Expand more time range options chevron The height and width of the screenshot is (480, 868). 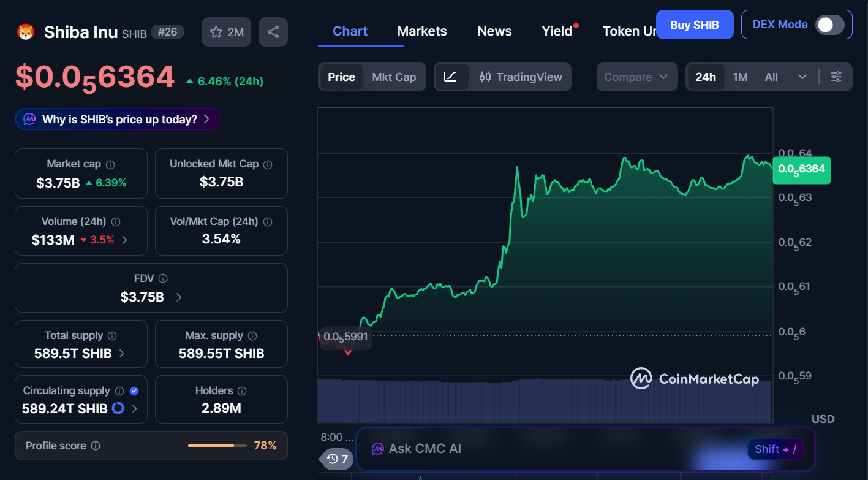802,77
